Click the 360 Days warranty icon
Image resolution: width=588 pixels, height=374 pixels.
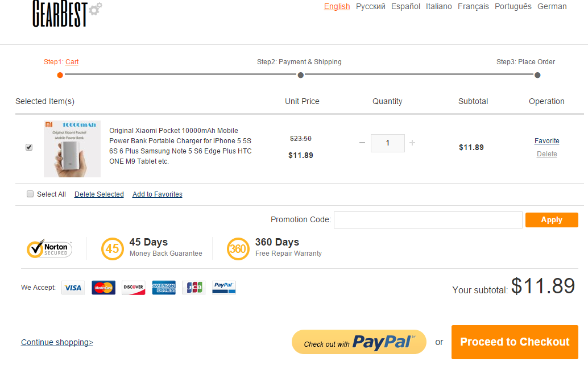pyautogui.click(x=238, y=249)
